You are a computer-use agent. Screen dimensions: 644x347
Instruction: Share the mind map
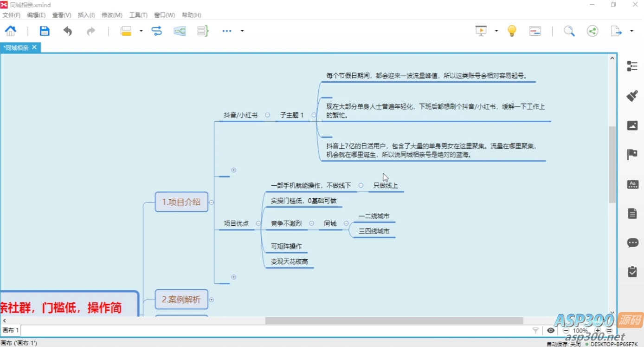[592, 31]
